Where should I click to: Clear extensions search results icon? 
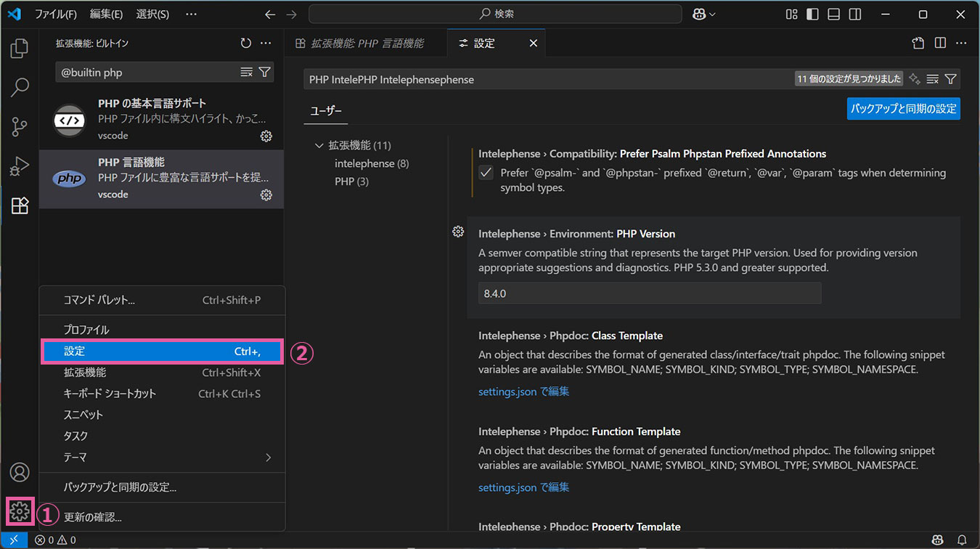247,72
